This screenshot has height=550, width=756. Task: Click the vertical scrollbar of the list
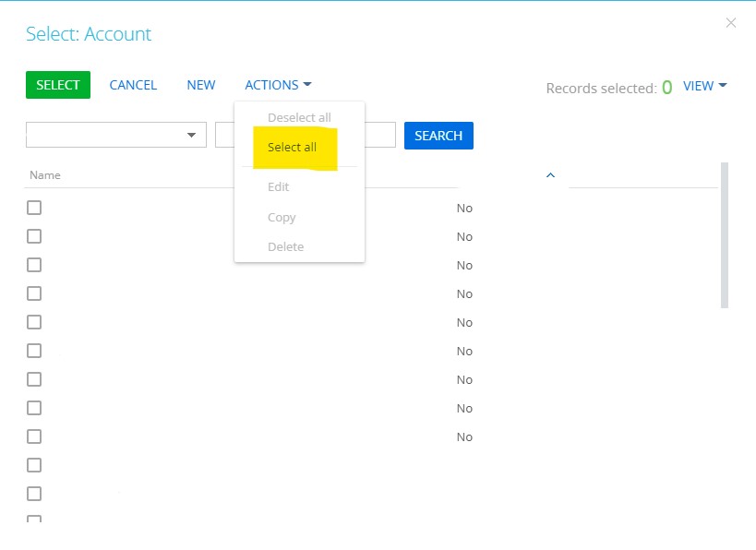(x=725, y=235)
